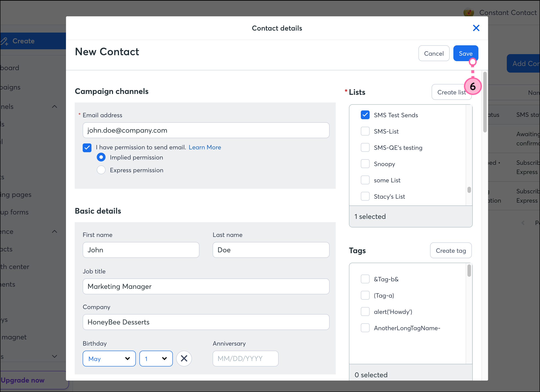Click the Email address input field
Screen dimensions: 540x392
206,130
